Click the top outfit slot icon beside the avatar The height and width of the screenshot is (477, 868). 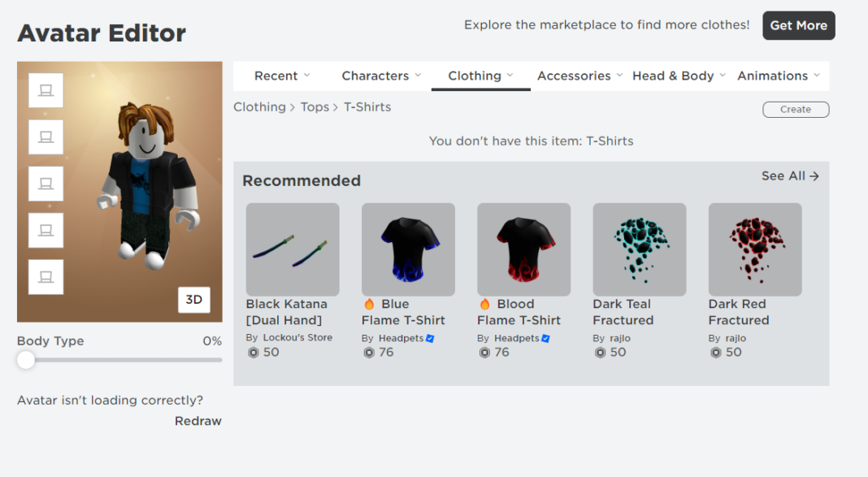(x=45, y=90)
